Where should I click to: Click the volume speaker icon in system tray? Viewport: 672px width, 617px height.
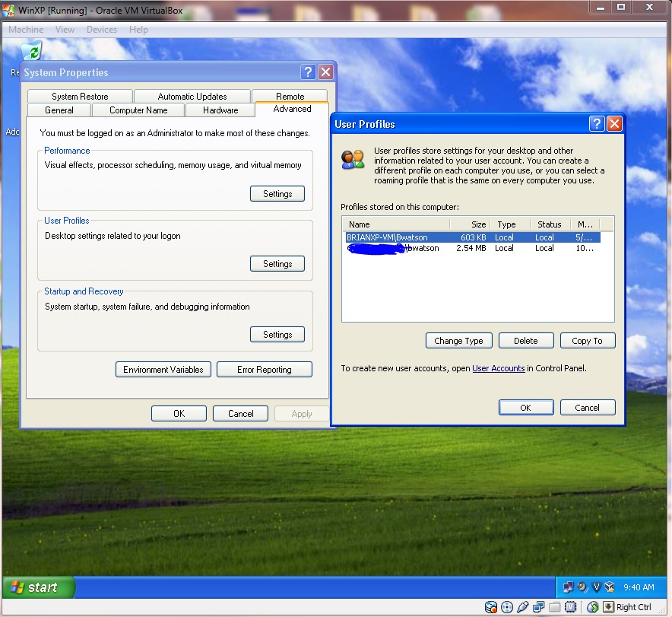tap(581, 587)
